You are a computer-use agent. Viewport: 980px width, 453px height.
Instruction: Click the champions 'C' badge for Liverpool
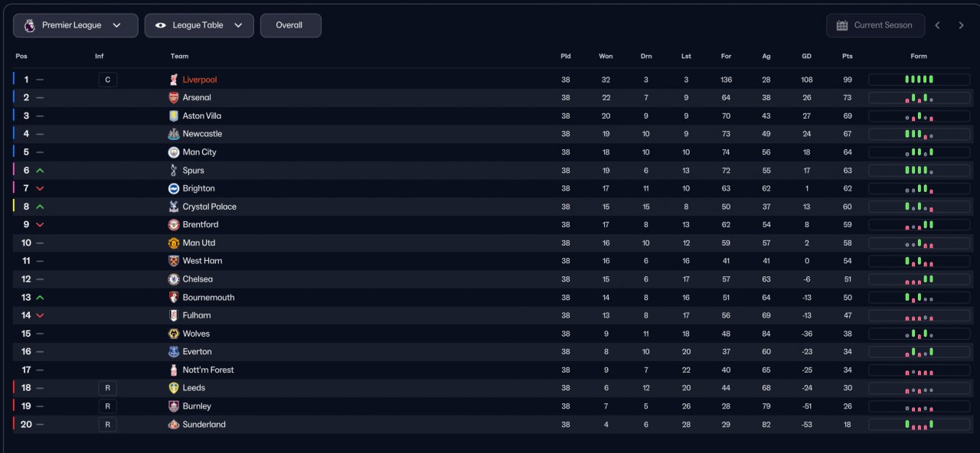pos(108,80)
